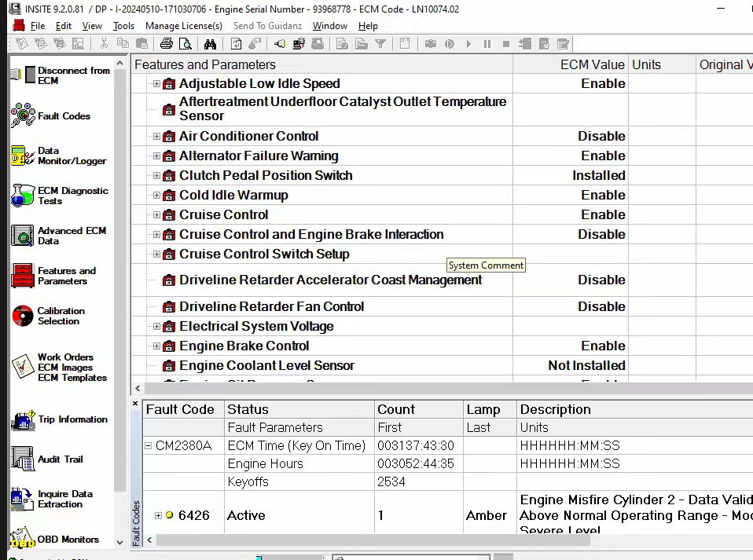
Task: Collapse the CM2380A fault group
Action: point(148,446)
